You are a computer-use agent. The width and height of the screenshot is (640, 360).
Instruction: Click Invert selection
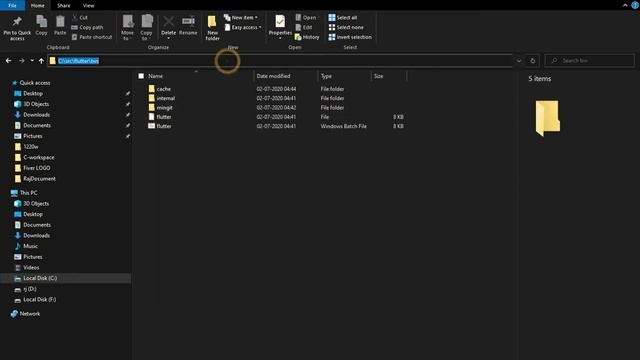tap(350, 37)
